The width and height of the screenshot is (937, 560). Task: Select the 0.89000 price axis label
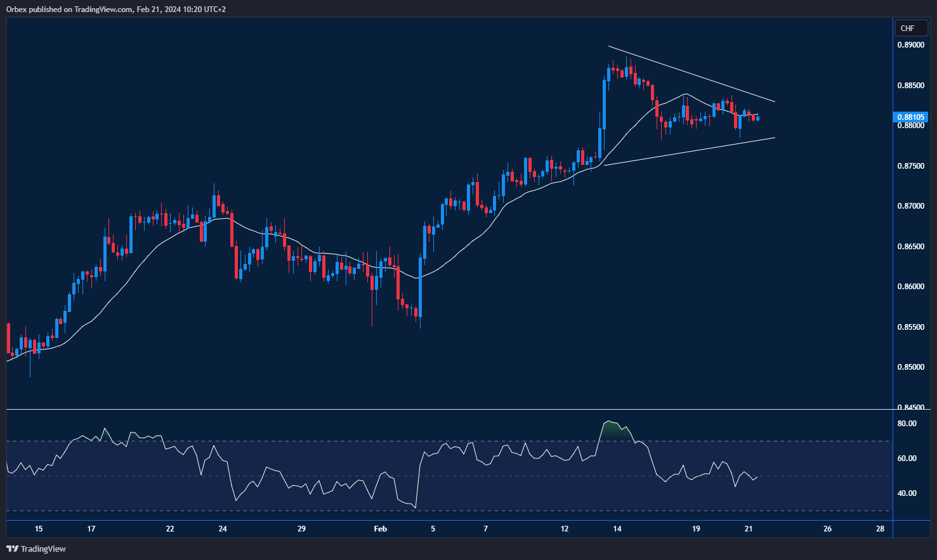click(910, 45)
